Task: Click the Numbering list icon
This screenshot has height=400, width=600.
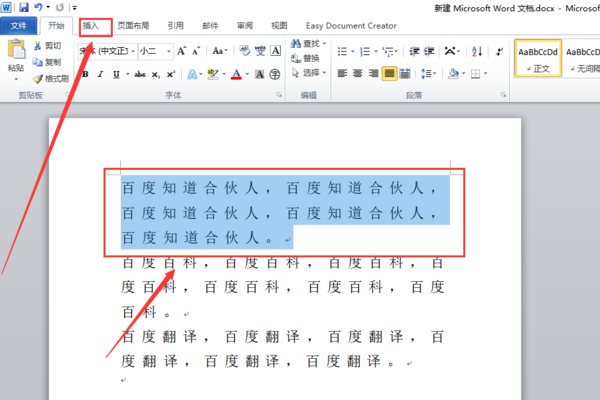Action: click(x=365, y=51)
